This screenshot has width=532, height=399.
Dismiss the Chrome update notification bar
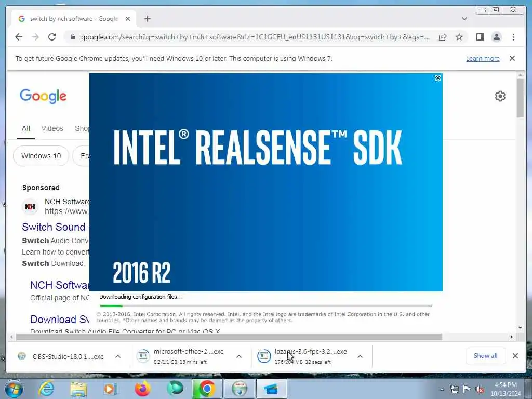(512, 58)
